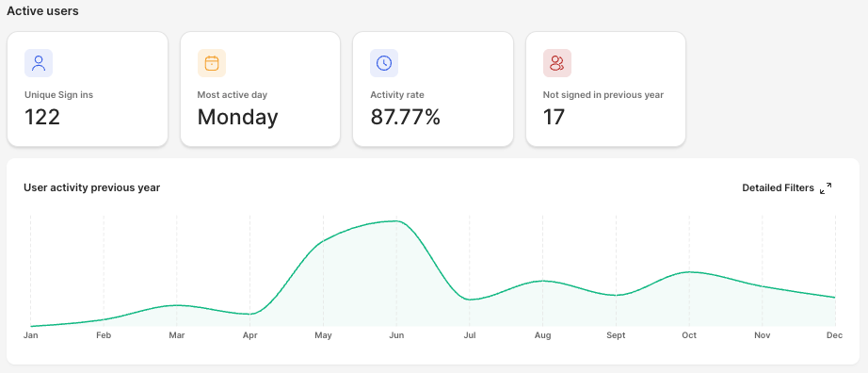
Task: Click the May label on chart axis
Action: (323, 335)
